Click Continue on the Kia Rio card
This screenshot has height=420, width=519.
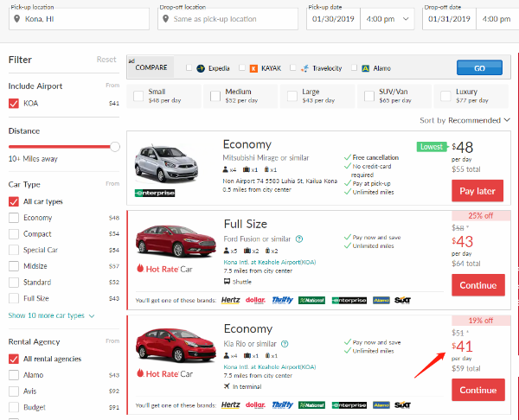(x=478, y=390)
